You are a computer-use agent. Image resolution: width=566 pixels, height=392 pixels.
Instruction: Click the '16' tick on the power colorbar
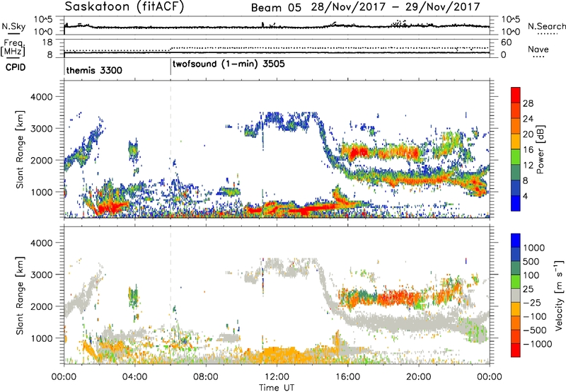click(528, 150)
